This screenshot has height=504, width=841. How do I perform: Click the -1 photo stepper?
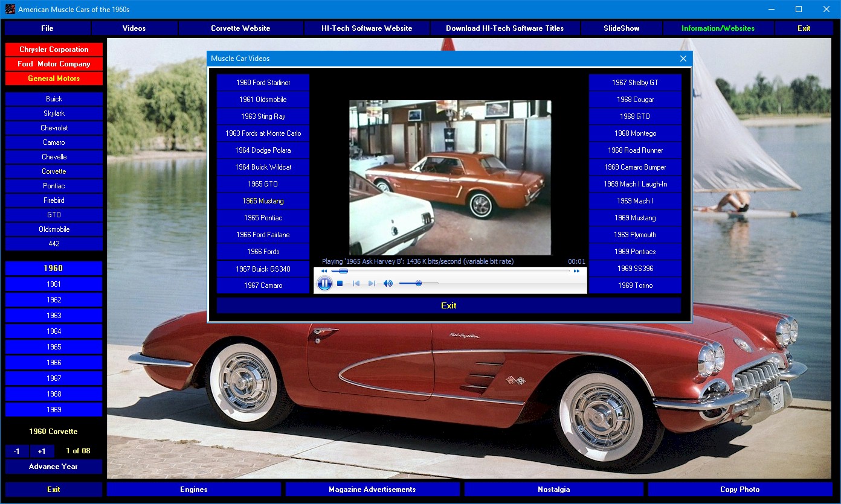[x=17, y=451]
